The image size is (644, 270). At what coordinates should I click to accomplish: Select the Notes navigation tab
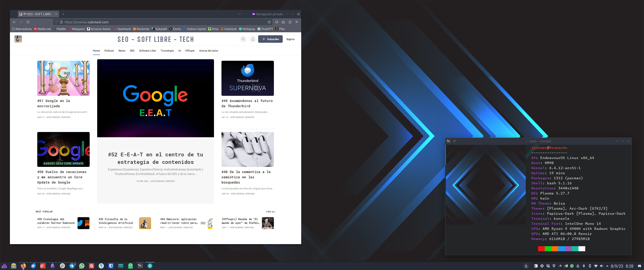point(122,51)
